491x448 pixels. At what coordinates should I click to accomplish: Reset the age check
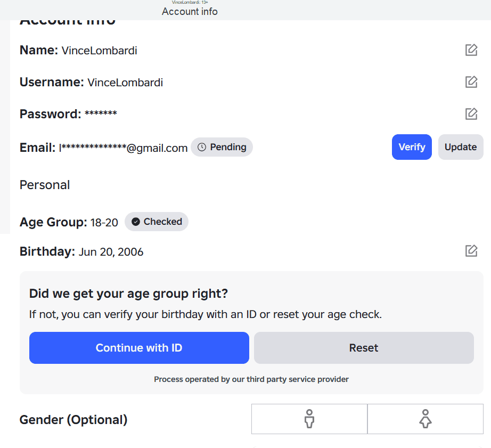[364, 348]
